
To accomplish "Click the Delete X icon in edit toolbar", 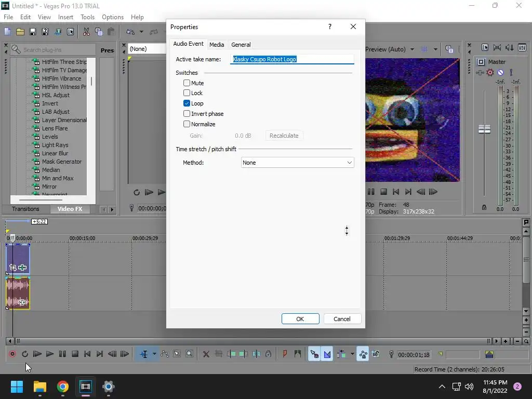I will pyautogui.click(x=206, y=354).
